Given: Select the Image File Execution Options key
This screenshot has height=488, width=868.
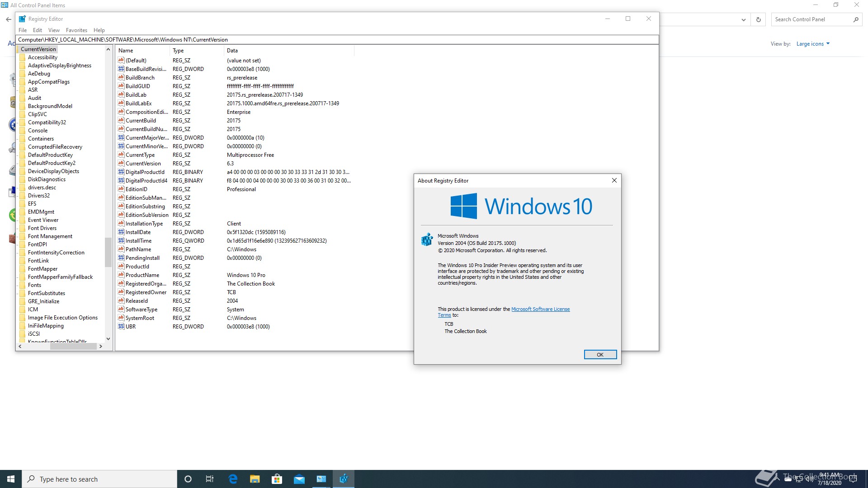Looking at the screenshot, I should click(x=62, y=318).
